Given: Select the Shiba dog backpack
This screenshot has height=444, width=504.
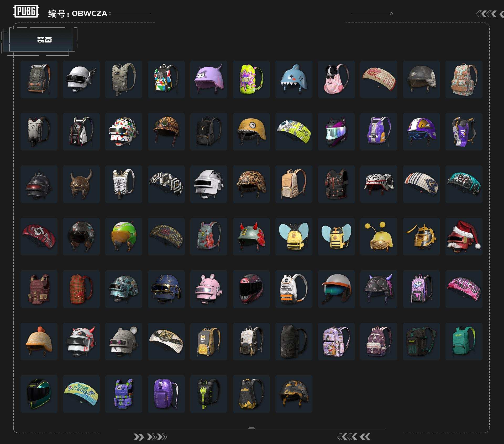Looking at the screenshot, I should [209, 341].
